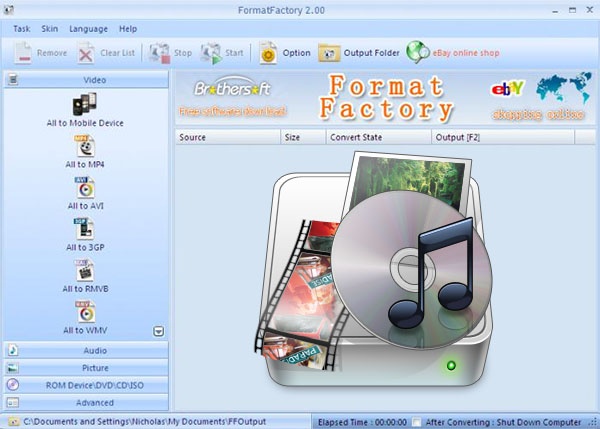Click the Remove toolbar icon
The height and width of the screenshot is (429, 600).
23,53
